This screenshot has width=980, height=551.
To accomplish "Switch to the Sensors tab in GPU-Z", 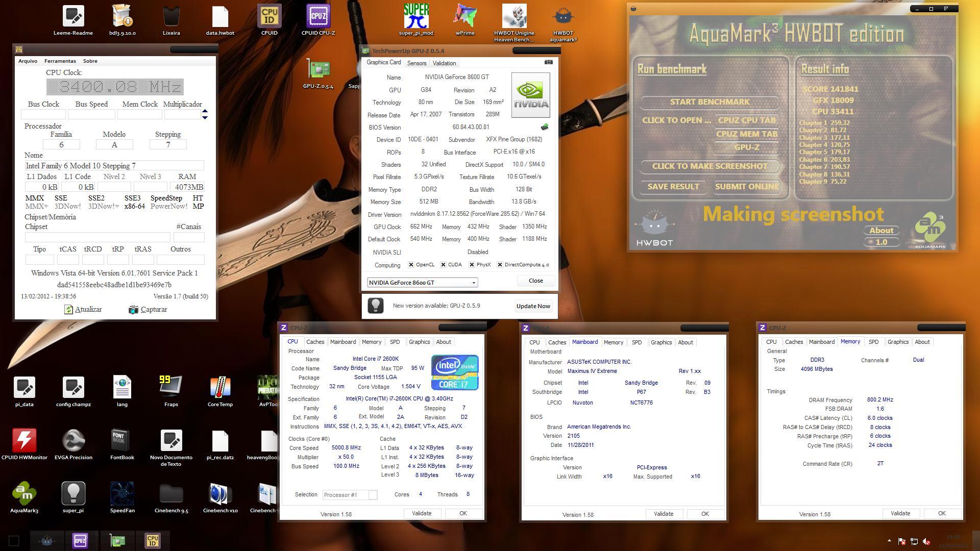I will tap(416, 63).
